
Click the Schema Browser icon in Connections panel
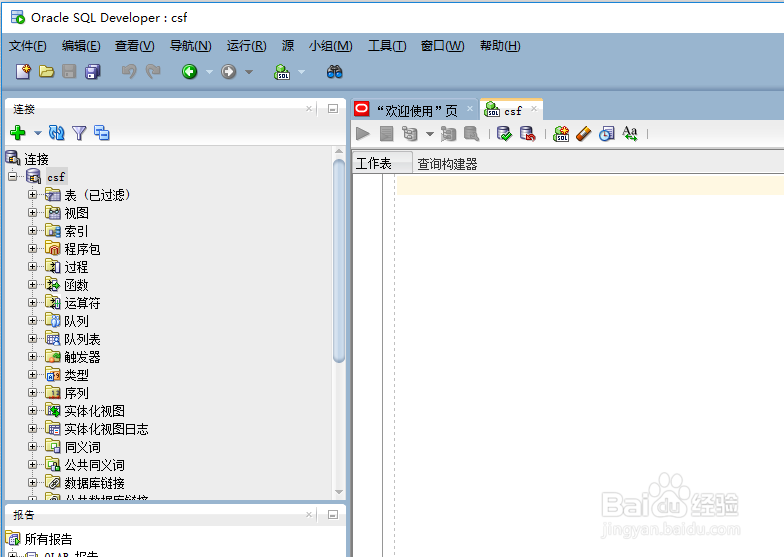click(x=102, y=133)
